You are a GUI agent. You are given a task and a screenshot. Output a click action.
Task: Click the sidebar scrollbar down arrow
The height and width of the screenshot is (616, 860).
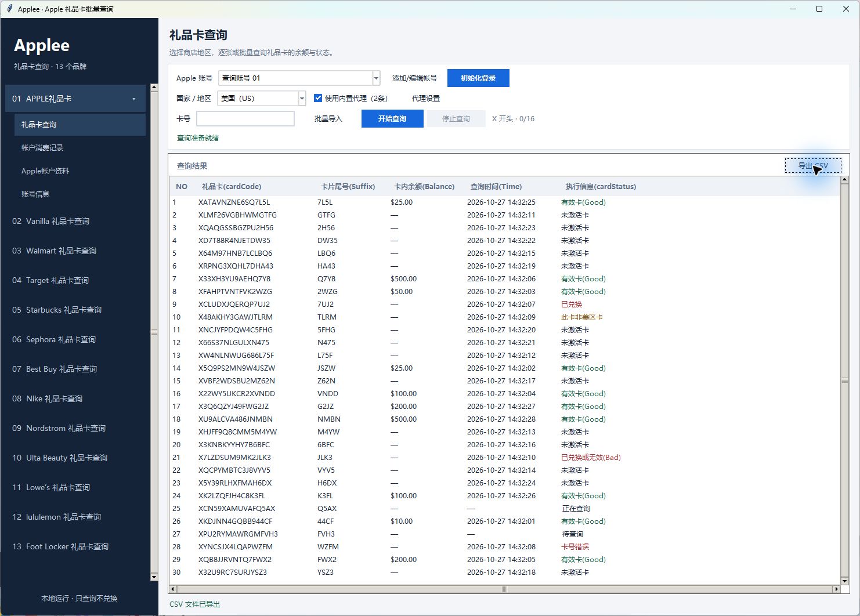pyautogui.click(x=154, y=577)
